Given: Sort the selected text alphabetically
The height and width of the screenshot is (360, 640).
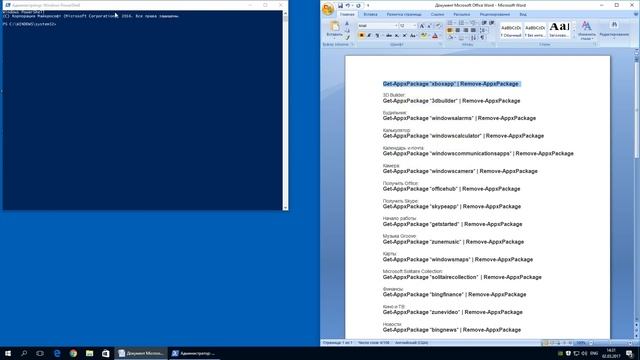Looking at the screenshot, I should [x=473, y=38].
